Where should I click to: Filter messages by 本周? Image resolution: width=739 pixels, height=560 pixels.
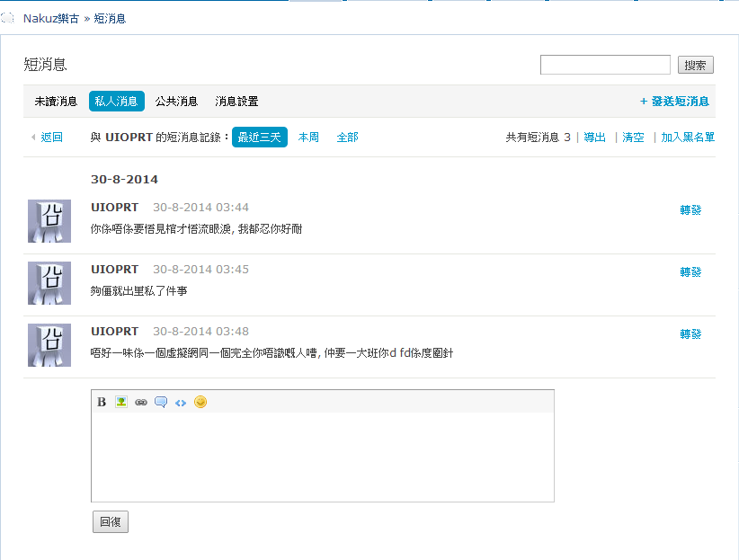(x=308, y=138)
